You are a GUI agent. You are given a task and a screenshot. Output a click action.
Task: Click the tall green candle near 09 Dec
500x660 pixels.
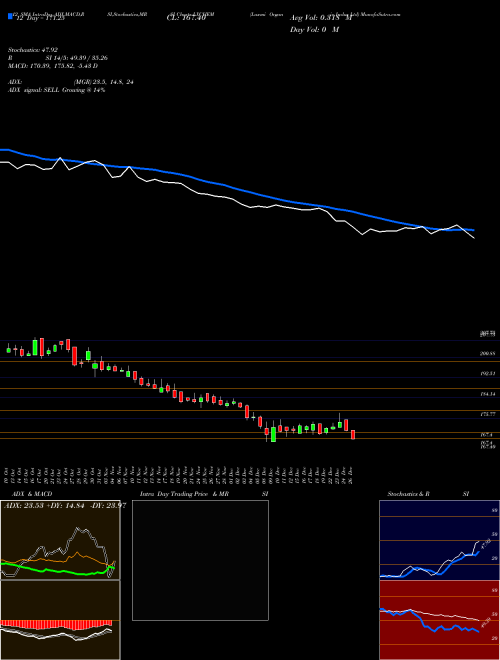[x=273, y=434]
